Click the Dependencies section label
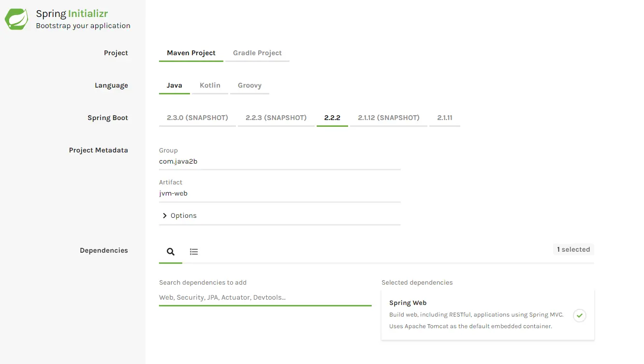Viewport: 644px width, 364px height. 104,251
